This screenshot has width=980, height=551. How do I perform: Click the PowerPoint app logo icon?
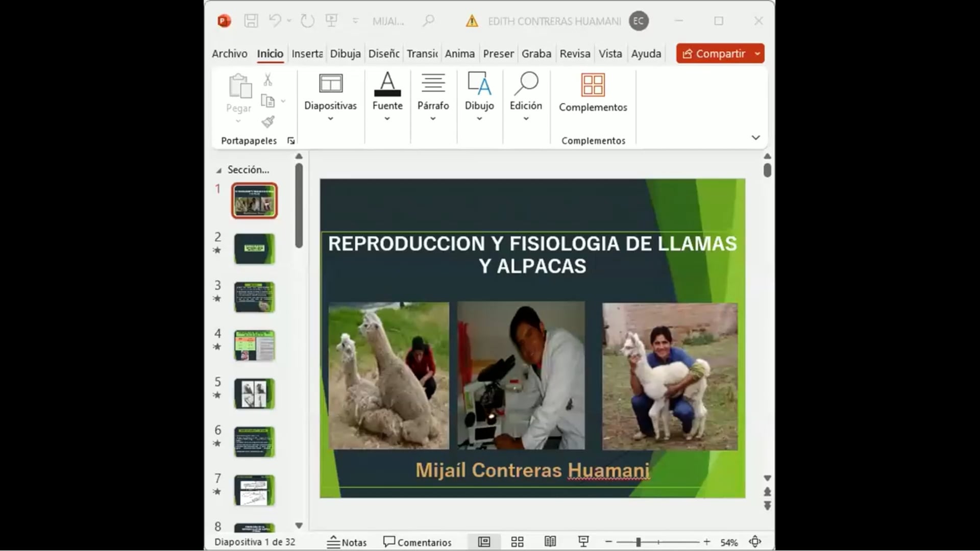coord(224,21)
